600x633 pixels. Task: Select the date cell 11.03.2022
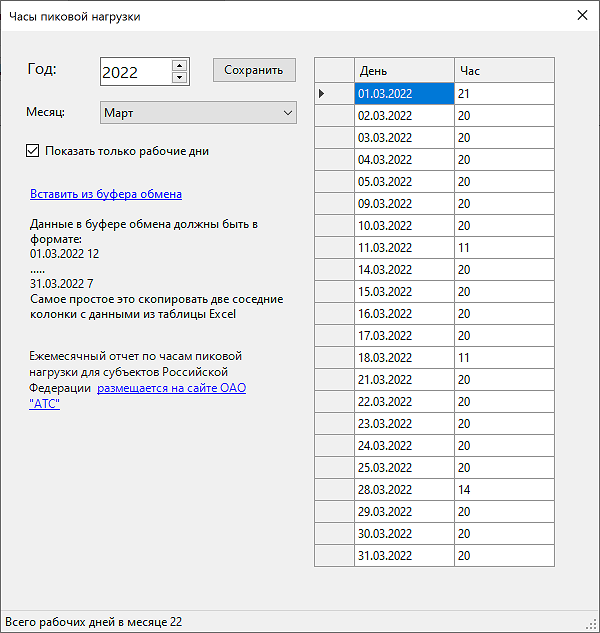(405, 248)
